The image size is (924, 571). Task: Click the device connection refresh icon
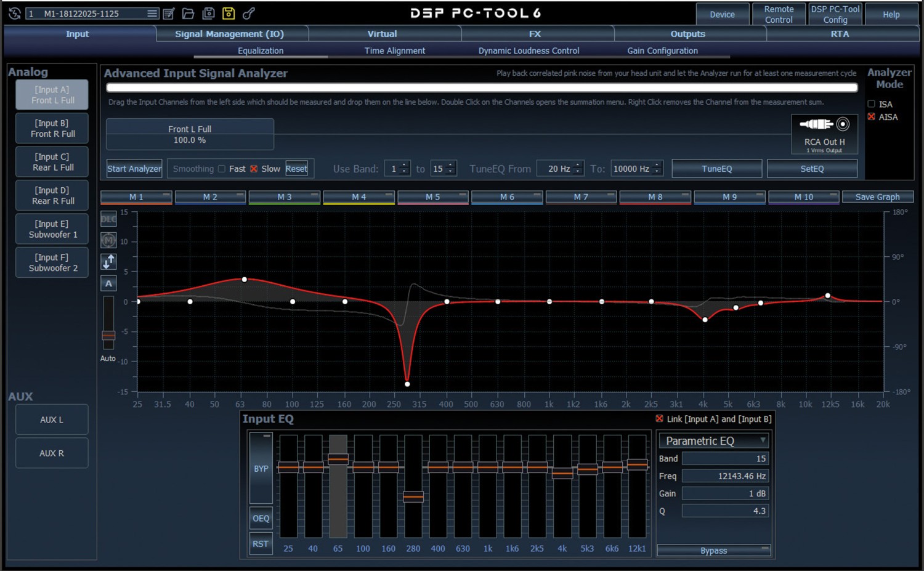14,13
